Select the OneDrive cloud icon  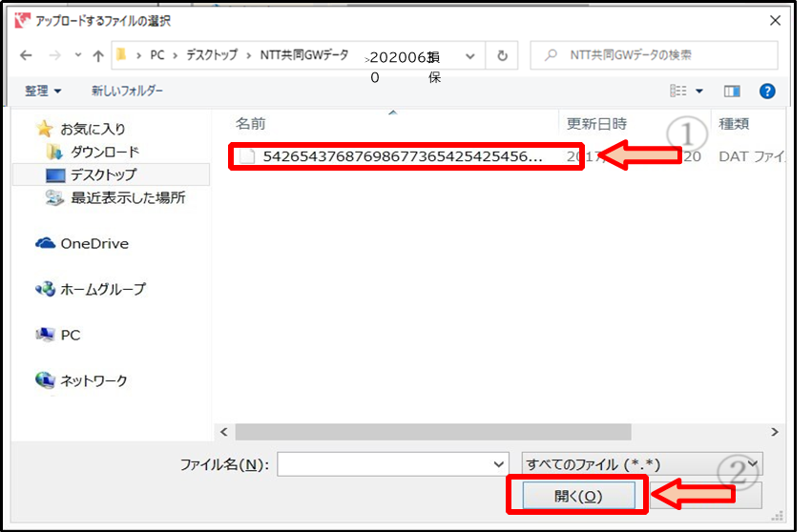(x=45, y=243)
